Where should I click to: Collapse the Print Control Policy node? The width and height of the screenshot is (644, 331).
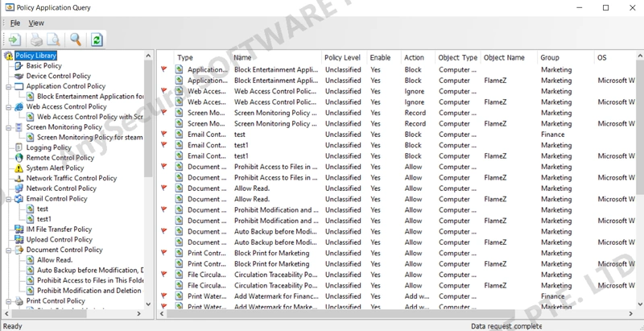[9, 301]
